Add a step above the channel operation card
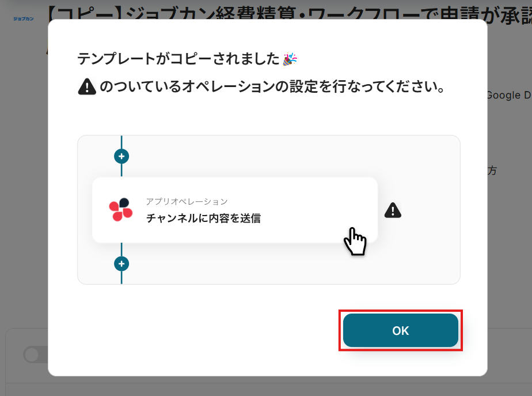 click(121, 156)
